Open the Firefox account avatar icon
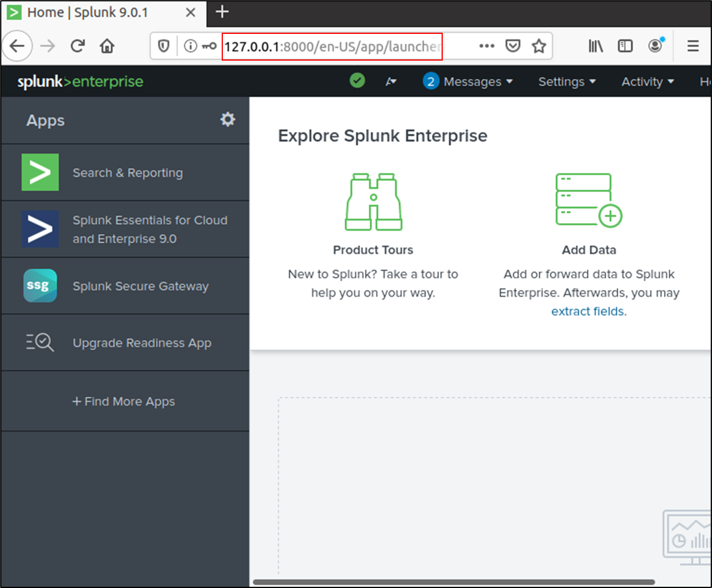Screen dimensions: 712x588 click(x=656, y=46)
